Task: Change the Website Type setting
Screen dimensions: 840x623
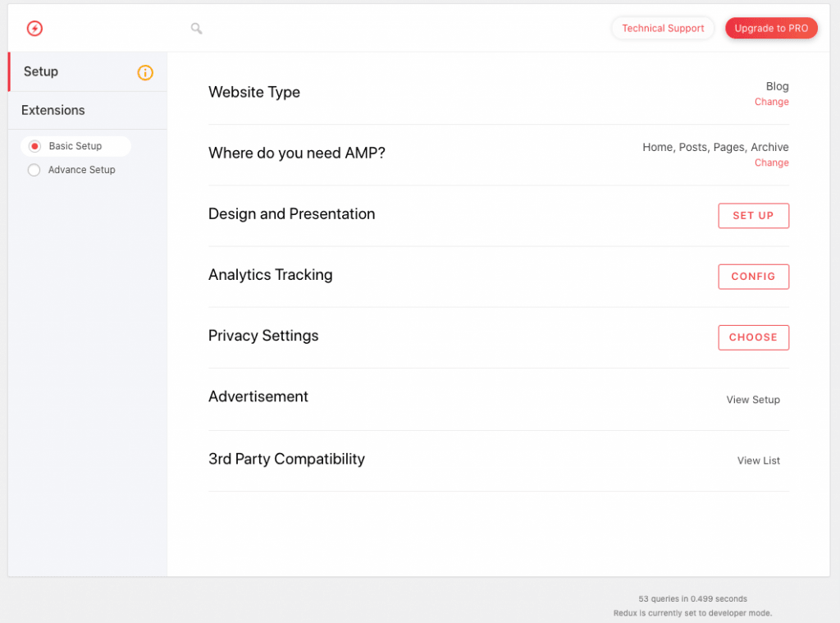Action: [x=771, y=102]
